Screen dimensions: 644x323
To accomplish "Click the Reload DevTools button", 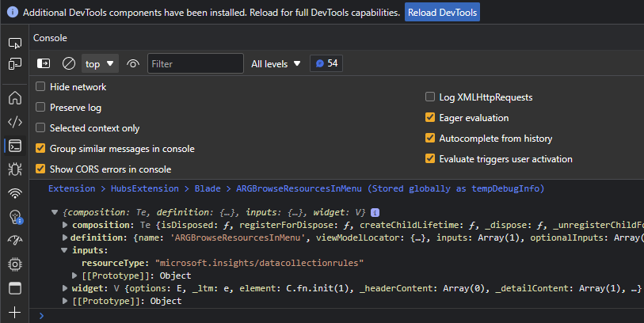I will click(442, 13).
